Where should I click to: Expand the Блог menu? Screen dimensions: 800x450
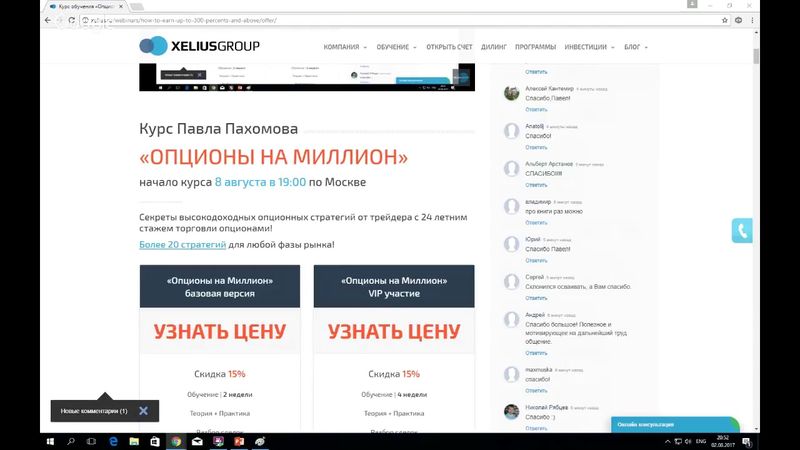click(x=636, y=47)
